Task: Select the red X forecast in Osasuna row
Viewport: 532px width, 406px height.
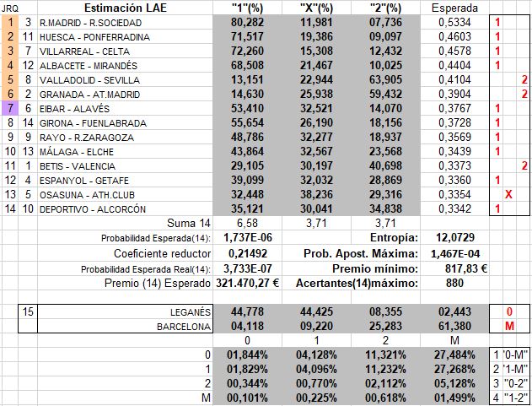Action: tap(508, 194)
